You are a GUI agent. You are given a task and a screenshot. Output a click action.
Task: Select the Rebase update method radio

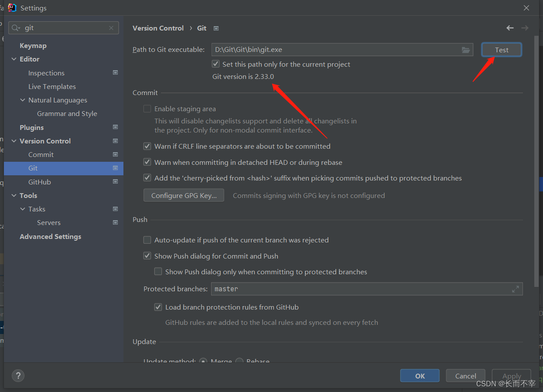coord(239,361)
